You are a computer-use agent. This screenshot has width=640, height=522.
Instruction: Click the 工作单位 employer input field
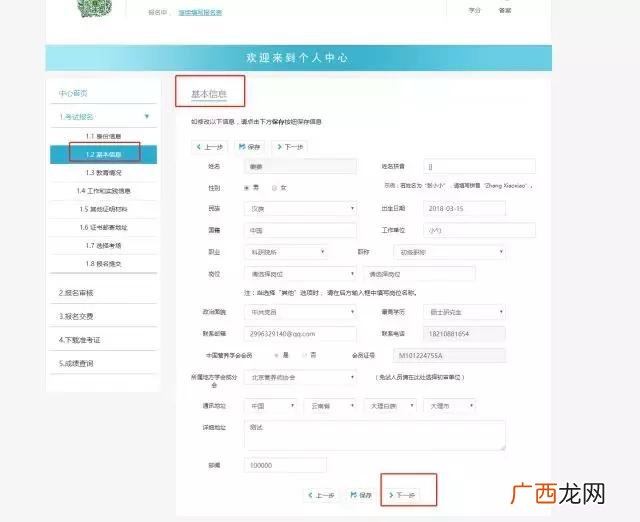(480, 231)
